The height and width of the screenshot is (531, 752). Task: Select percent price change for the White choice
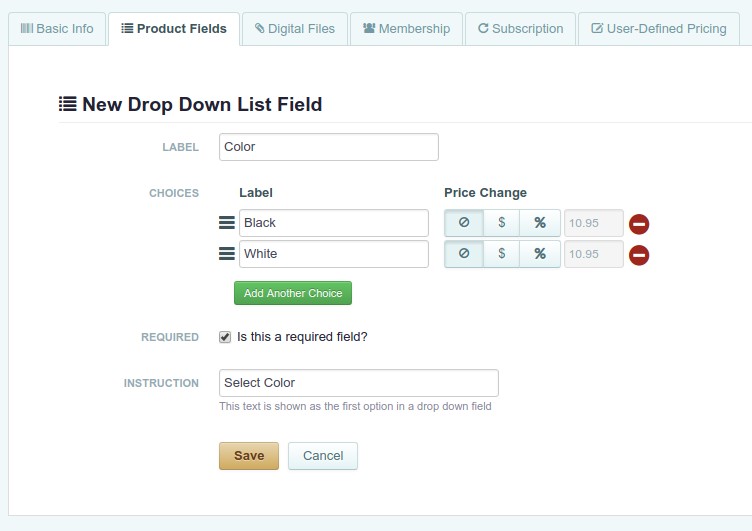[x=540, y=253]
